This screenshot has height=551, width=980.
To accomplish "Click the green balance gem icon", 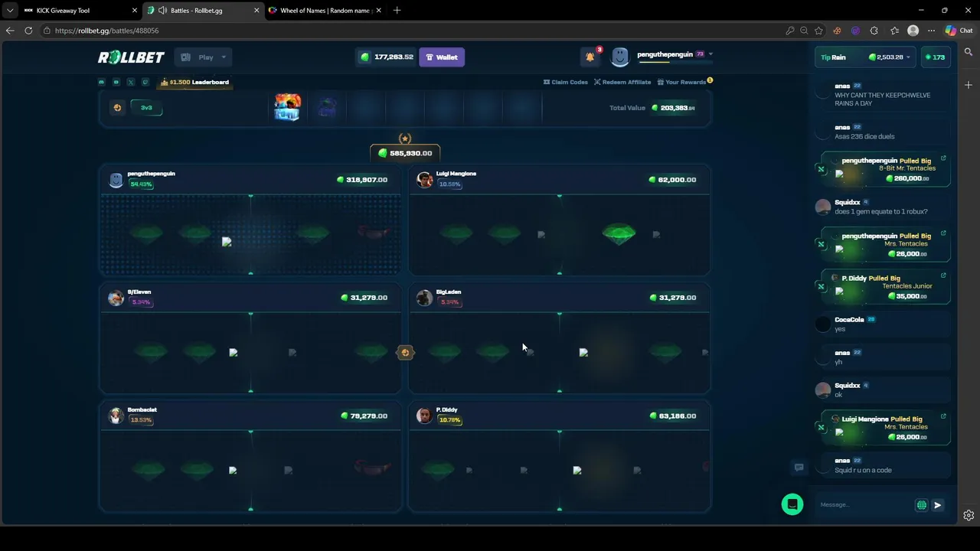I will [x=364, y=57].
